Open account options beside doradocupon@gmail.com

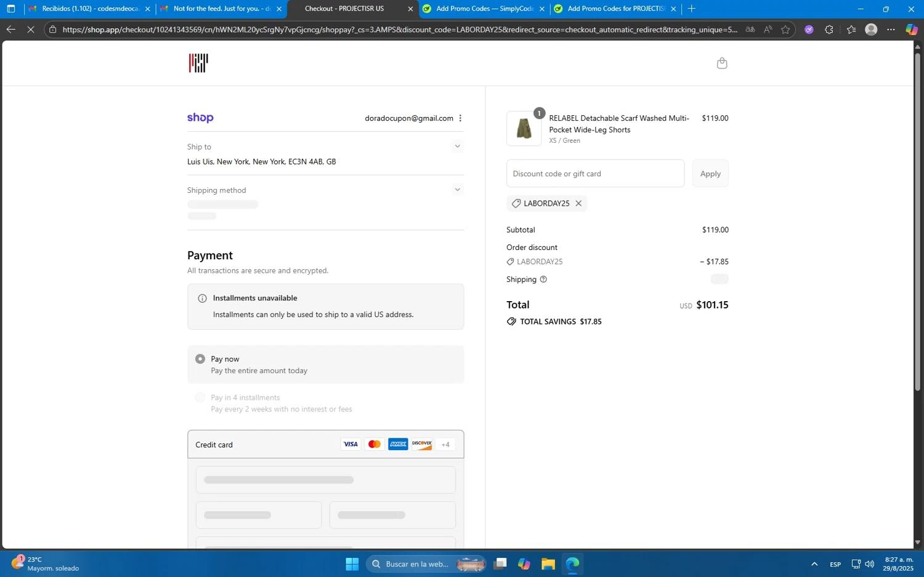[x=460, y=118]
